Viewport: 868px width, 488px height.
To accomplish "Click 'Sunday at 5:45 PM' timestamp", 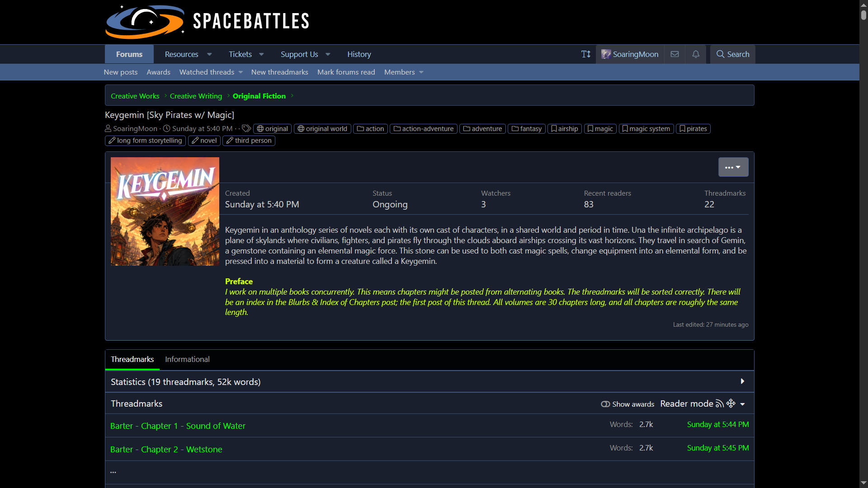I will click(x=718, y=448).
